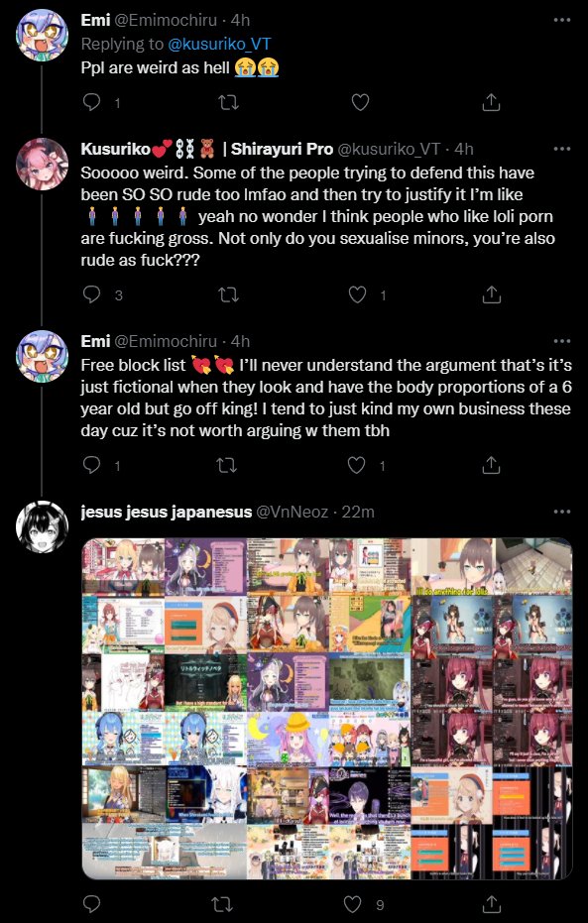Like Emi's 'Ppl are weird' tweet
Viewport: 588px width, 923px height.
point(360,102)
